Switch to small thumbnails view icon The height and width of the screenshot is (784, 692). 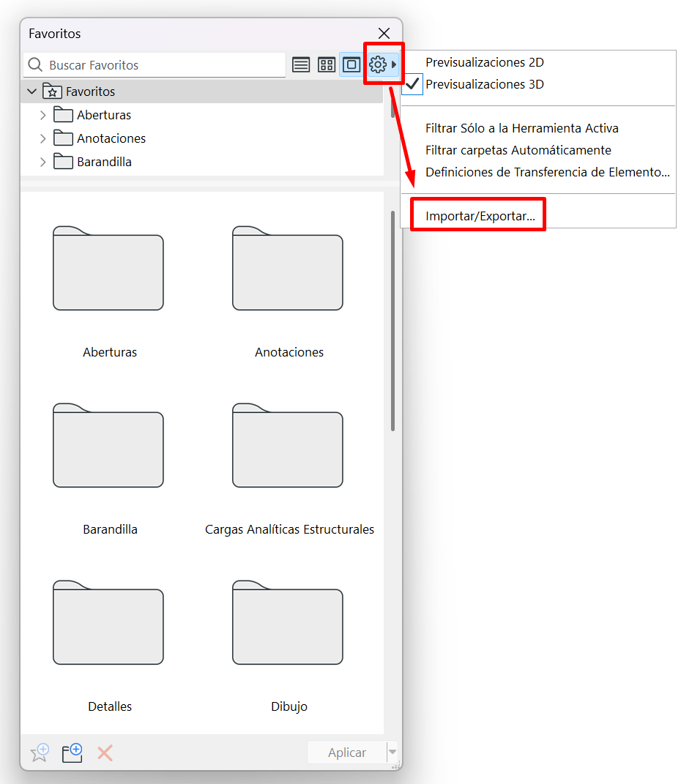pos(327,65)
